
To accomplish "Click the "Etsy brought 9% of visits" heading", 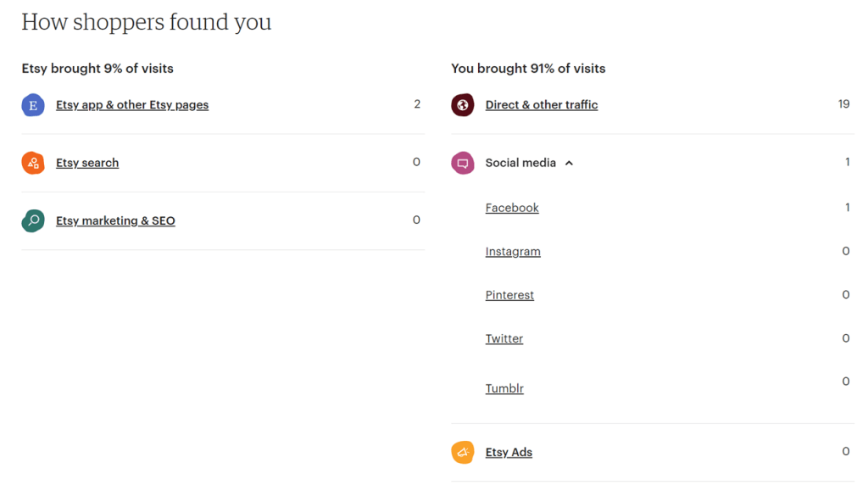I will [x=97, y=69].
